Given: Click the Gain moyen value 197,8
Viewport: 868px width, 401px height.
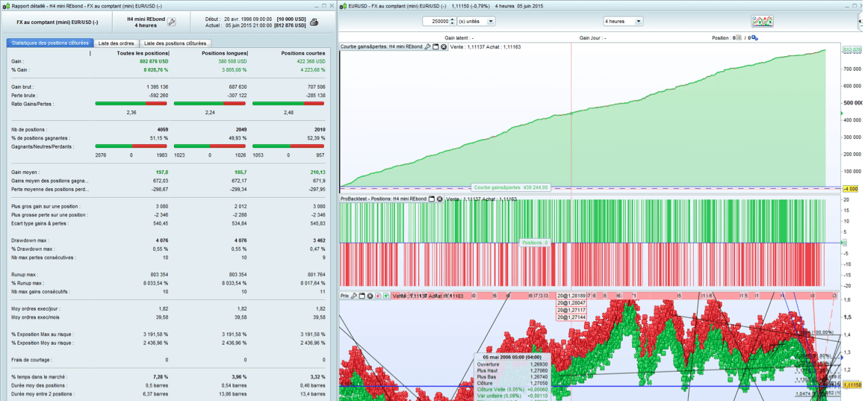Looking at the screenshot, I should (162, 172).
